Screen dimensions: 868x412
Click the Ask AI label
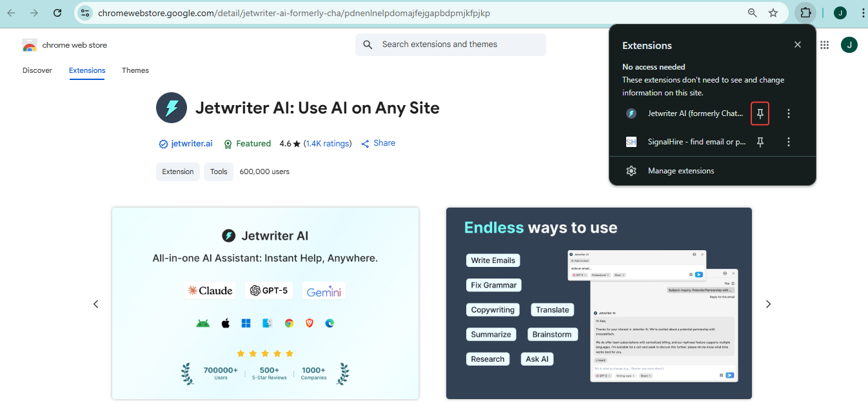click(537, 359)
